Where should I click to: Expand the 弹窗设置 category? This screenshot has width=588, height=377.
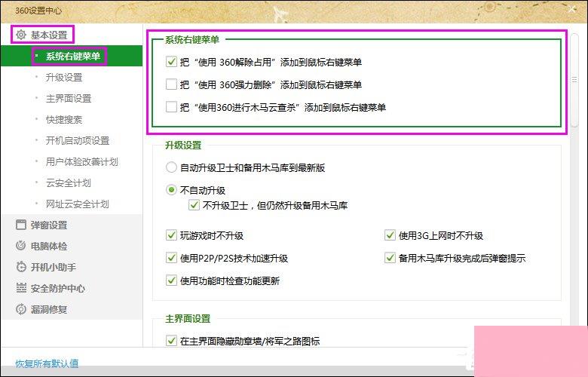pos(49,225)
